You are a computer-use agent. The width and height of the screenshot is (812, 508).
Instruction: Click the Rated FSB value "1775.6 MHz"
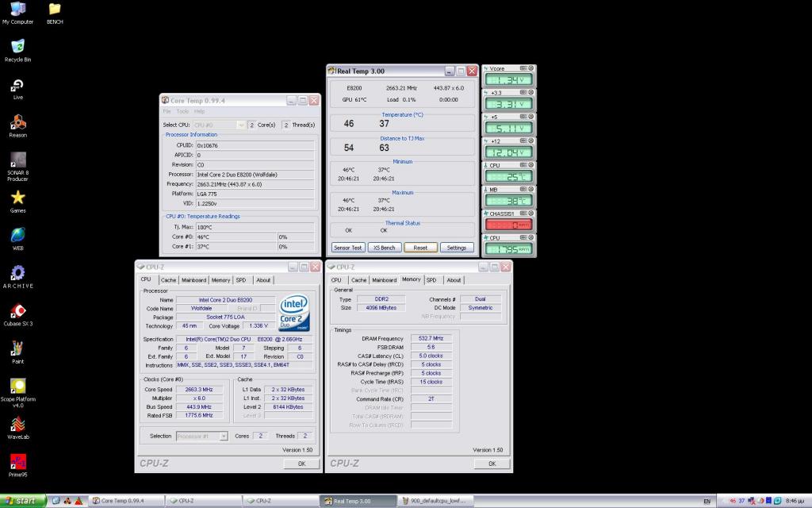coord(199,415)
